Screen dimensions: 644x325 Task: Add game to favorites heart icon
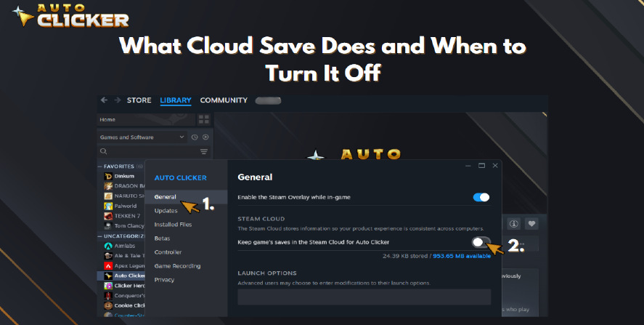(x=531, y=224)
